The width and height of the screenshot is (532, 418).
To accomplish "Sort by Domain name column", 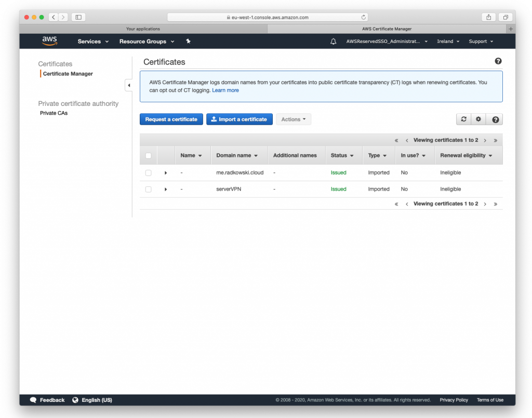I will (x=237, y=155).
